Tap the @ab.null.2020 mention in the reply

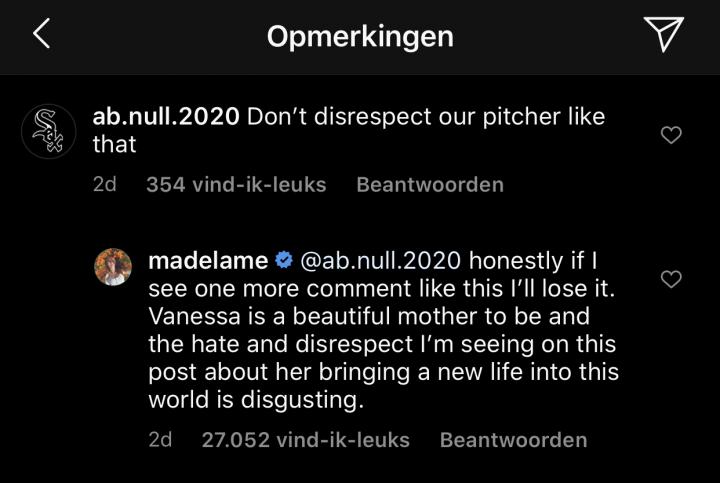coord(380,261)
